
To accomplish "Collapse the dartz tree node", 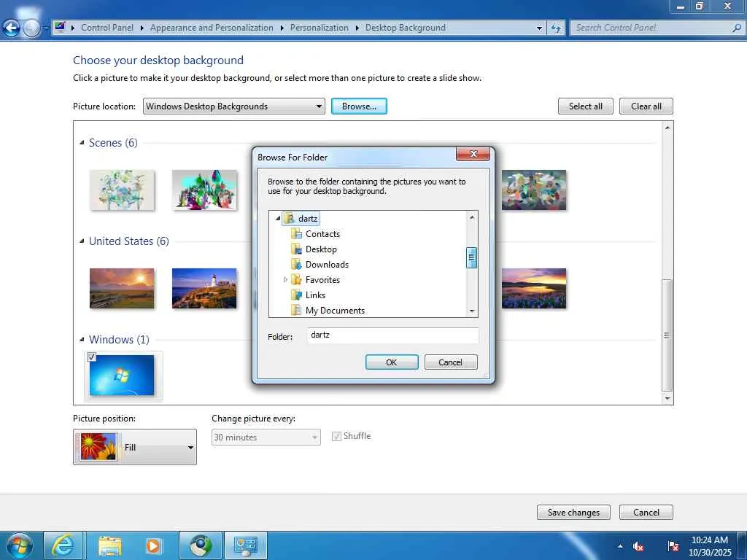I will [278, 218].
